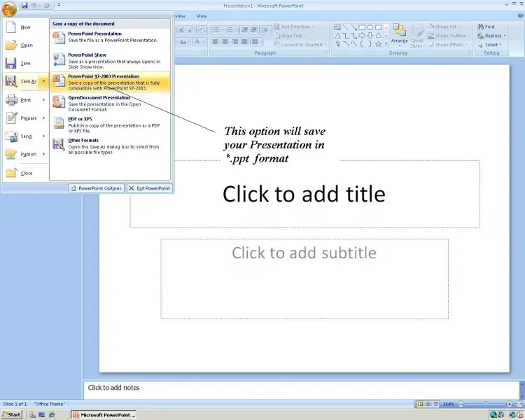Click the Redo icon in Quick Access Toolbar

tap(46, 5)
